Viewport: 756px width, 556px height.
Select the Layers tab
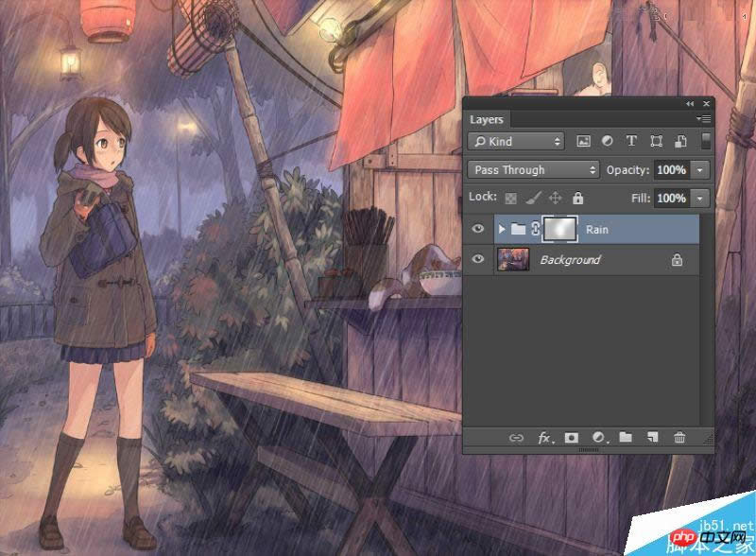[x=487, y=119]
